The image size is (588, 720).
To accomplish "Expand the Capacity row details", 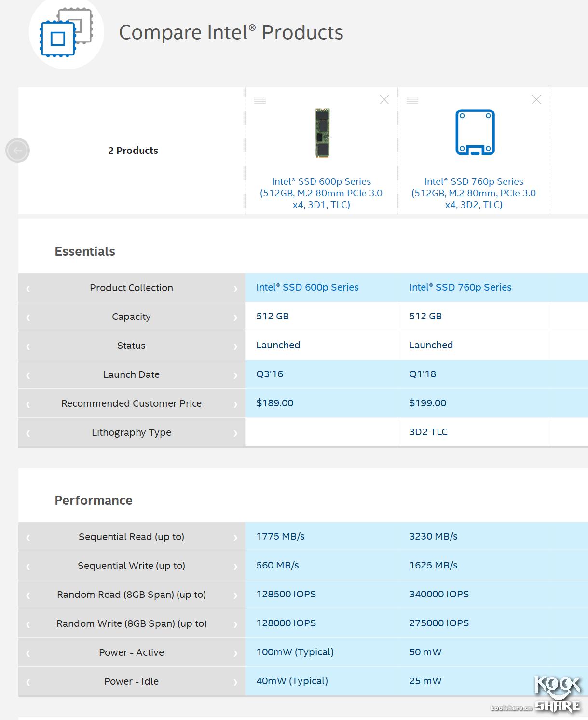I will point(235,317).
